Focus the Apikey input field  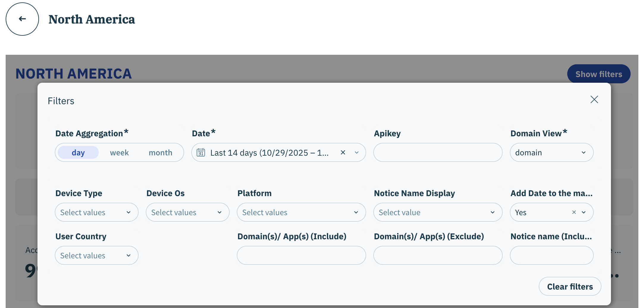click(x=438, y=153)
